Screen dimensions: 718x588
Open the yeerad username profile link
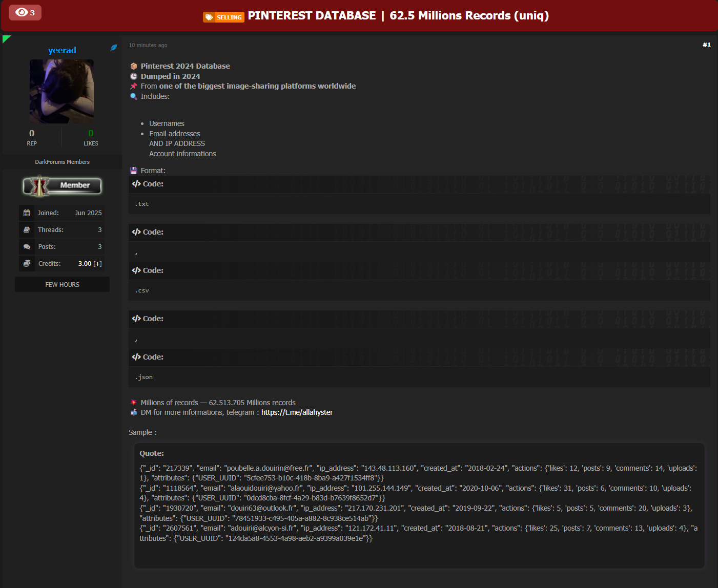coord(62,50)
